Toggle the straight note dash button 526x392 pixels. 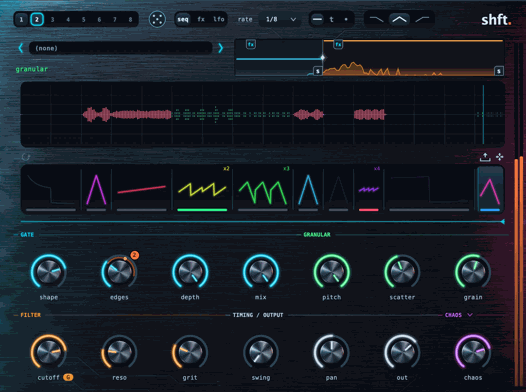coord(317,19)
